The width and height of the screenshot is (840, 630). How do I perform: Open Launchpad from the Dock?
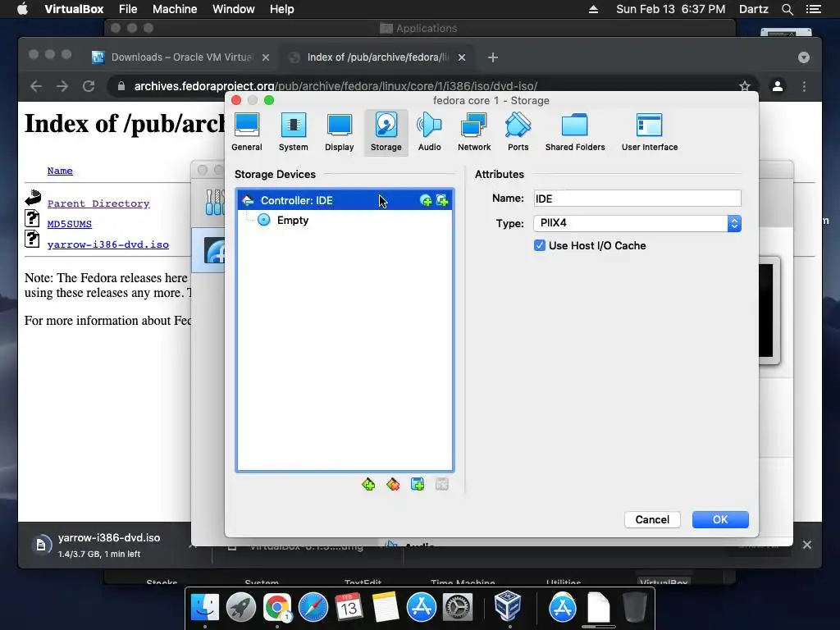tap(241, 607)
